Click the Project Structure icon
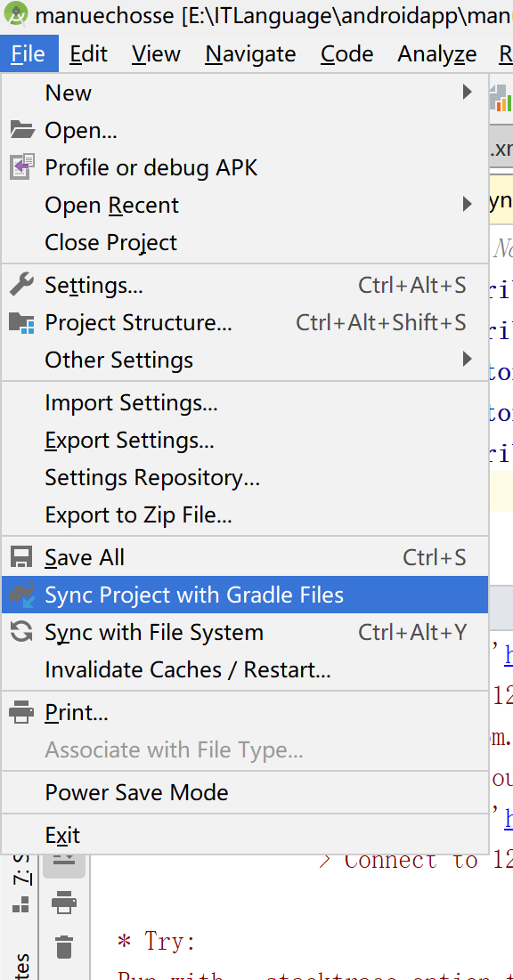The image size is (513, 980). click(20, 322)
